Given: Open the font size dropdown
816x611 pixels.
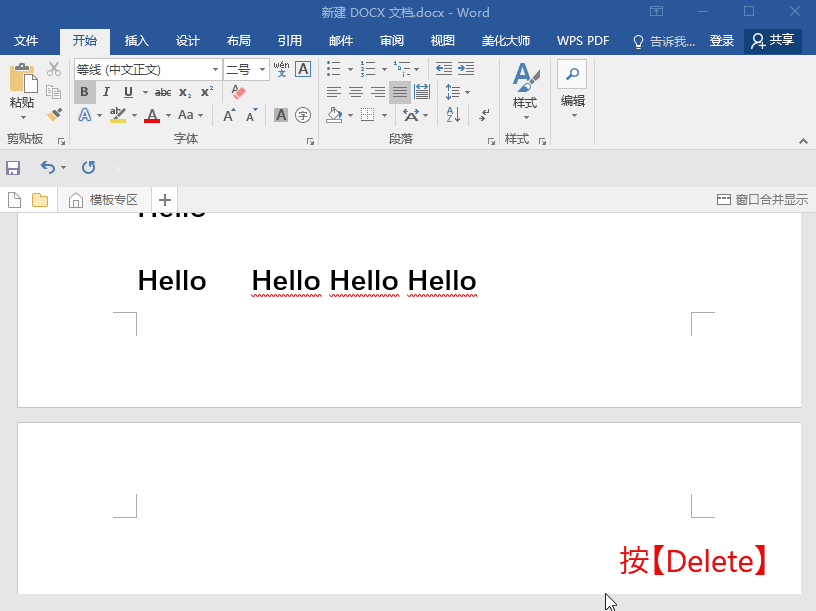Looking at the screenshot, I should [x=263, y=70].
